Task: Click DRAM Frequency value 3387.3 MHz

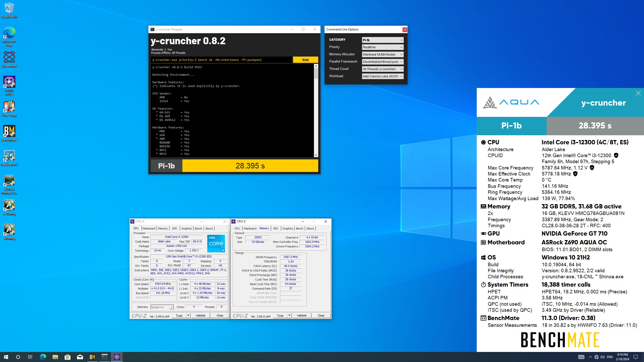Action: coord(291,257)
